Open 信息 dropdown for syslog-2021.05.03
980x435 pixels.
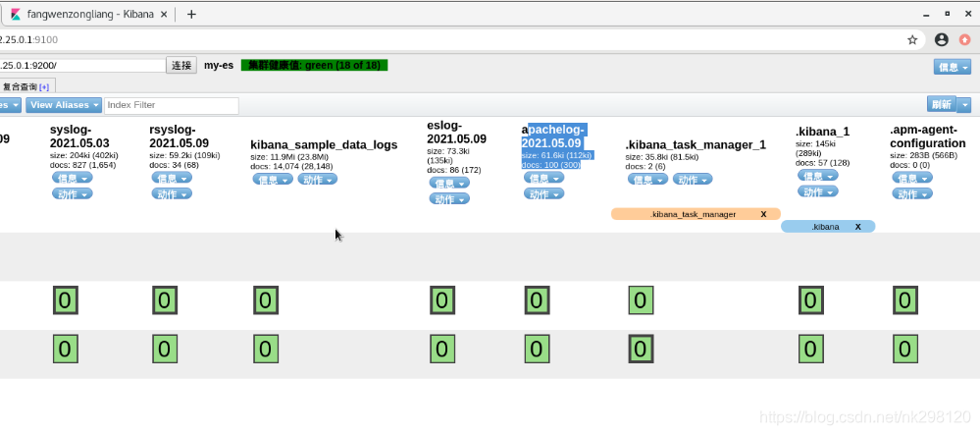coord(73,178)
